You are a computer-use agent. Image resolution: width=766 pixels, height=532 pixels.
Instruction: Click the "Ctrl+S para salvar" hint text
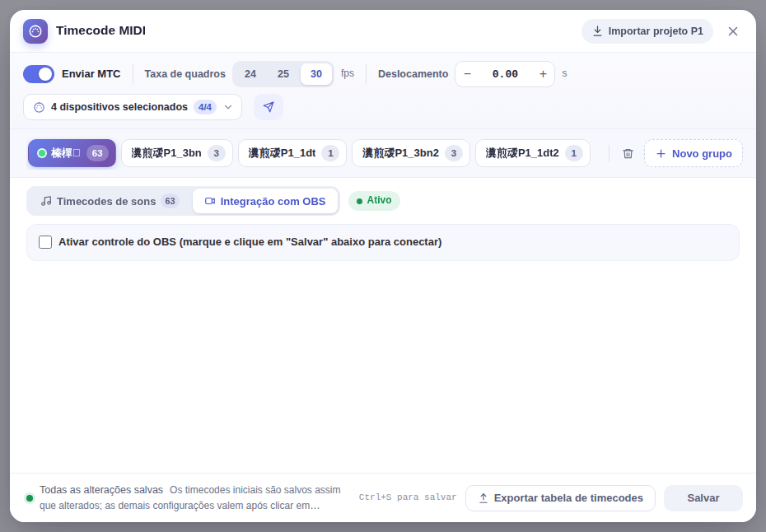408,497
